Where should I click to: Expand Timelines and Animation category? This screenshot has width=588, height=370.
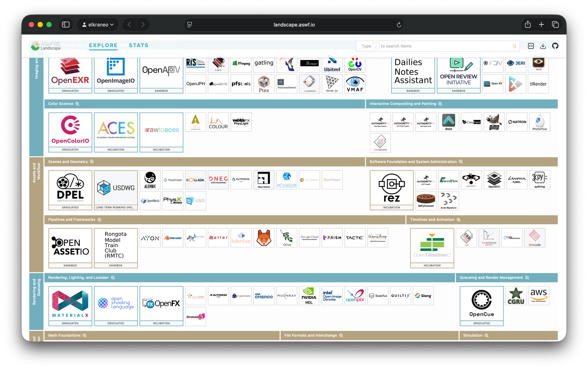click(x=459, y=220)
